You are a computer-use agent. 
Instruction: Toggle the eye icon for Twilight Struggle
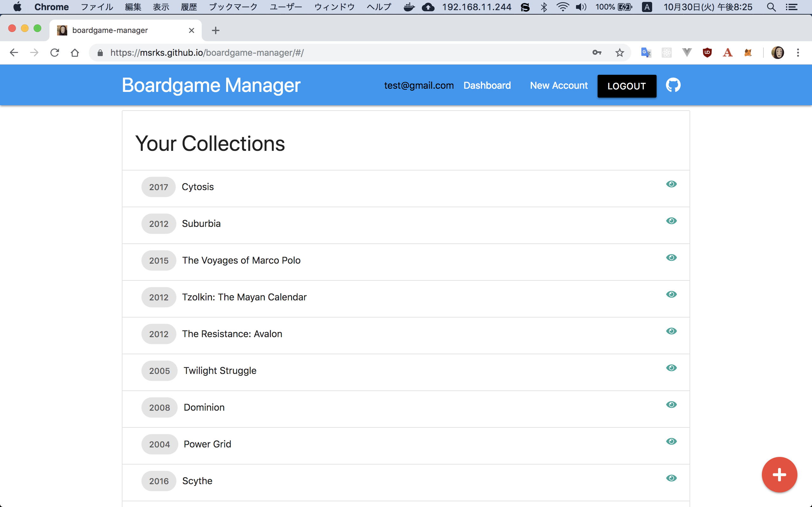[x=671, y=368]
